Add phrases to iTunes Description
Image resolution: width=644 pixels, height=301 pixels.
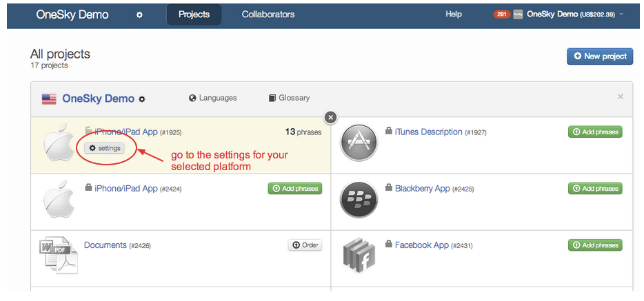[x=595, y=132]
